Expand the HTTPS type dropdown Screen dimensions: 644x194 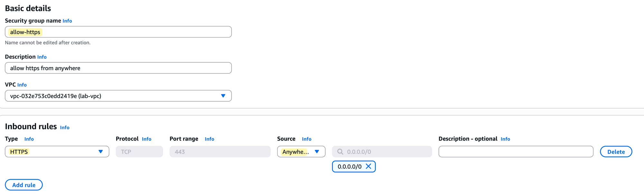pos(100,152)
